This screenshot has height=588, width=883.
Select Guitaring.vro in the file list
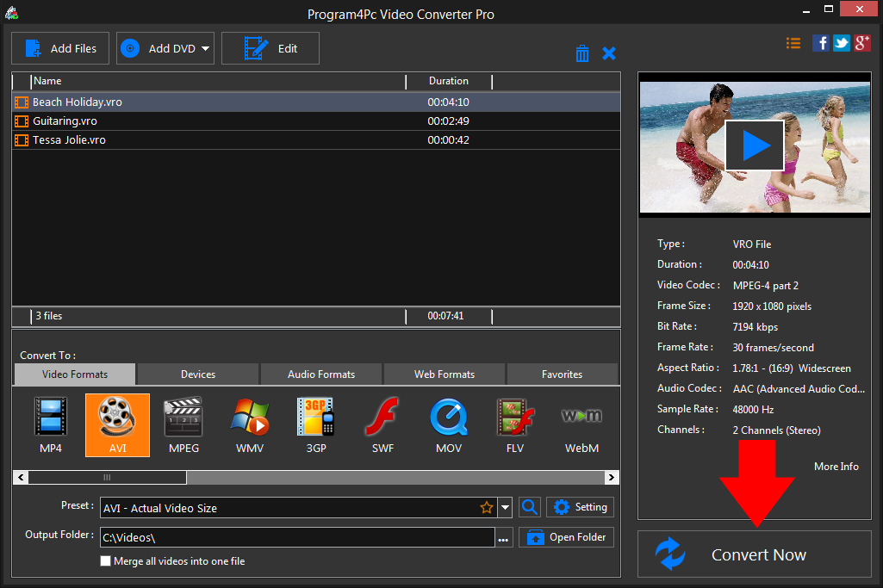[x=65, y=121]
